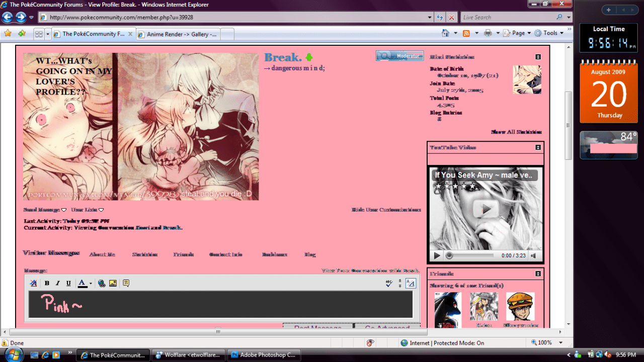This screenshot has width=644, height=362.
Task: Select the PokéCommunity Forums browser tab
Action: coord(94,34)
